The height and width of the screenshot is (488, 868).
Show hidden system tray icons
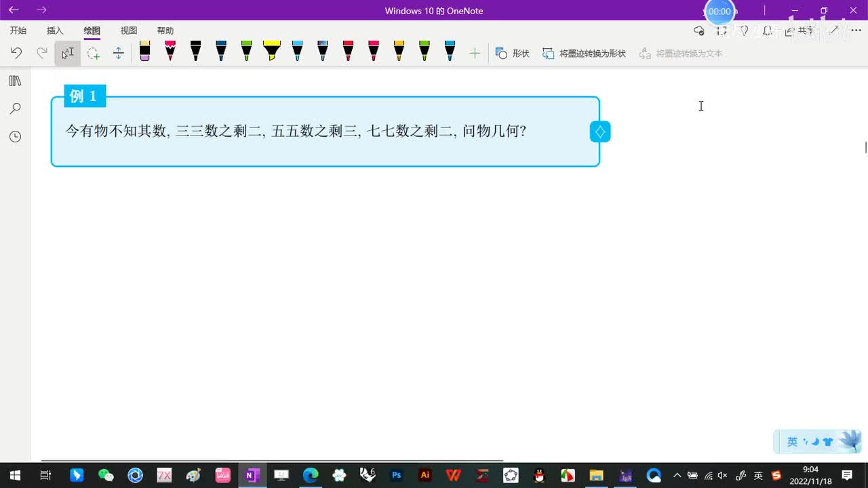click(x=677, y=475)
